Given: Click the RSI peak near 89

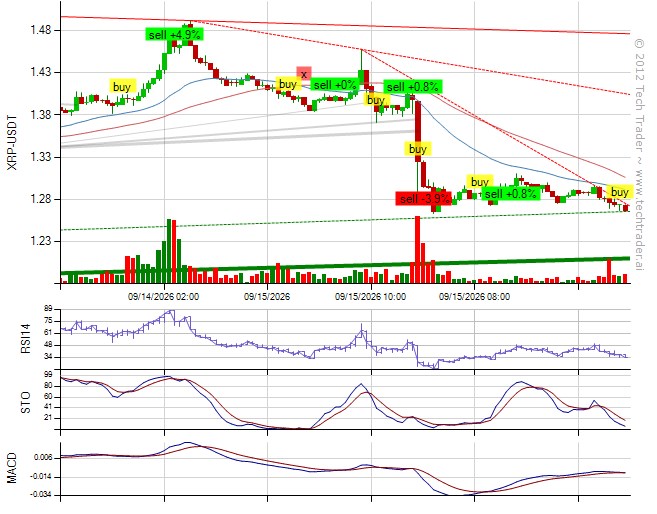Looking at the screenshot, I should pyautogui.click(x=171, y=313).
